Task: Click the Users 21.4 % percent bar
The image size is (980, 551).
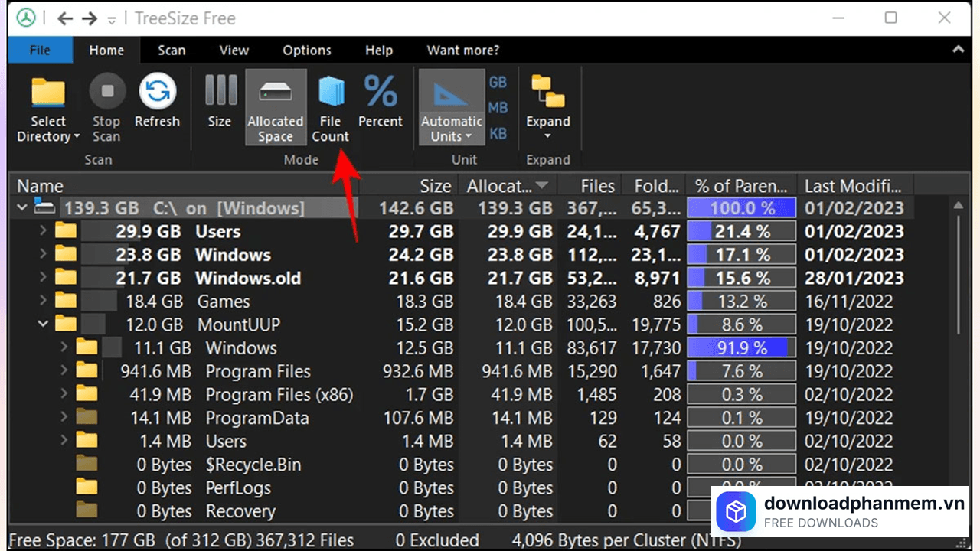Action: point(741,232)
